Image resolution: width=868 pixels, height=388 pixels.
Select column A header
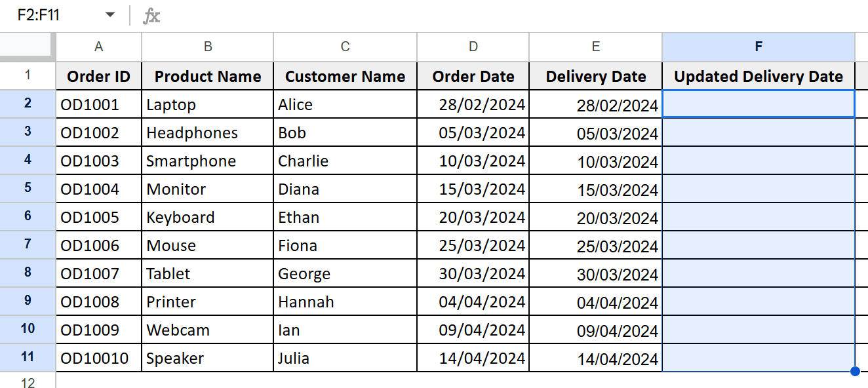(x=98, y=47)
